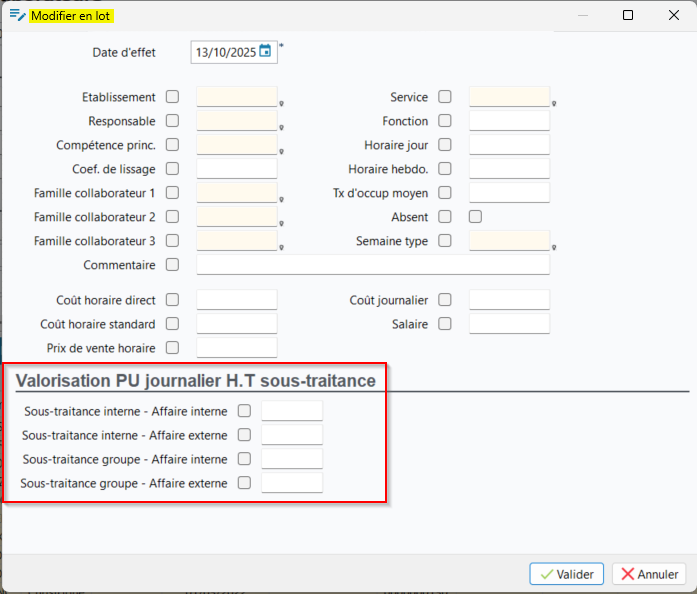
Task: Maximize the Modifier en lot window
Action: pyautogui.click(x=627, y=16)
